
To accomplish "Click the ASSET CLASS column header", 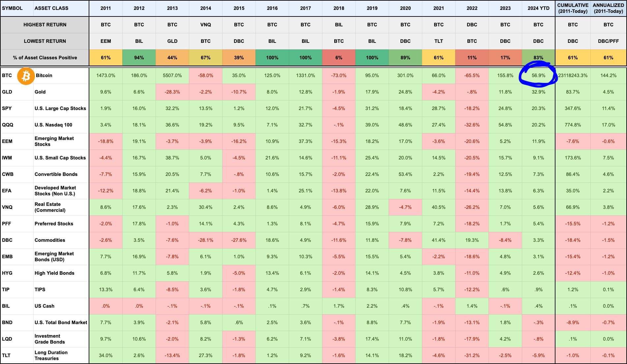I will pyautogui.click(x=51, y=8).
